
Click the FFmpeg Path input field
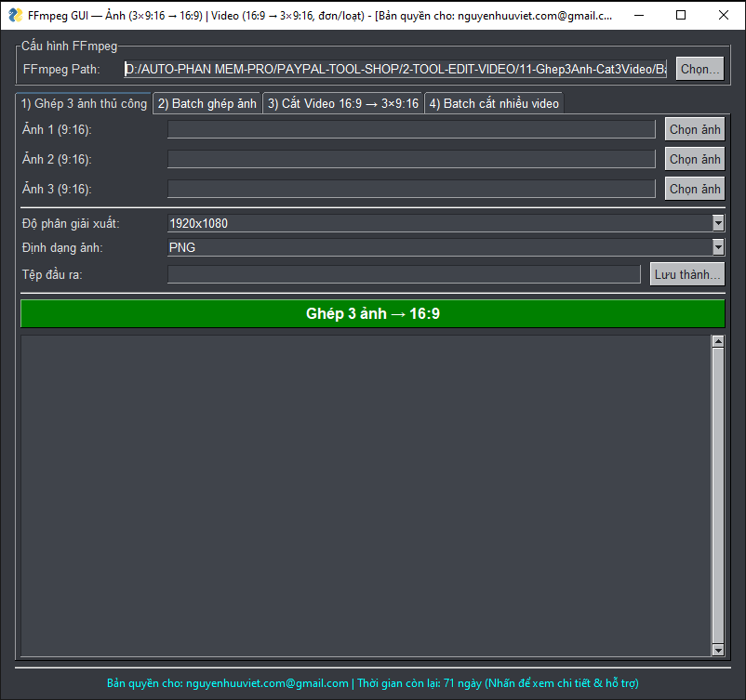(x=395, y=69)
